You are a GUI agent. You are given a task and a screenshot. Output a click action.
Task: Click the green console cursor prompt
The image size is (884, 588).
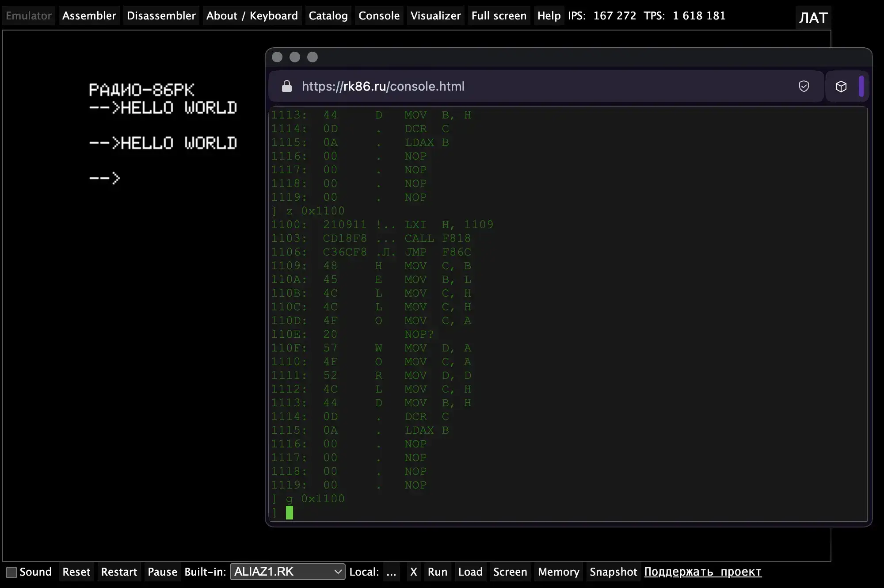[290, 513]
